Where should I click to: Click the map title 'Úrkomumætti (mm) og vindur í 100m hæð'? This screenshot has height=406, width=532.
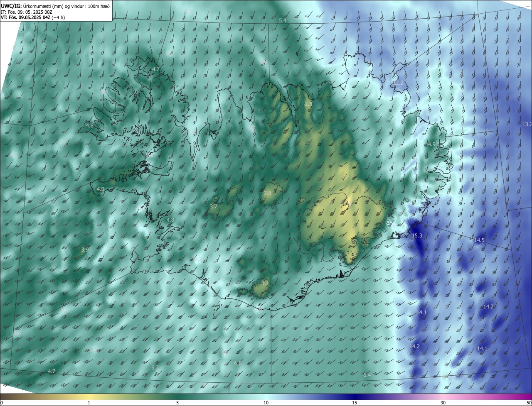point(66,5)
